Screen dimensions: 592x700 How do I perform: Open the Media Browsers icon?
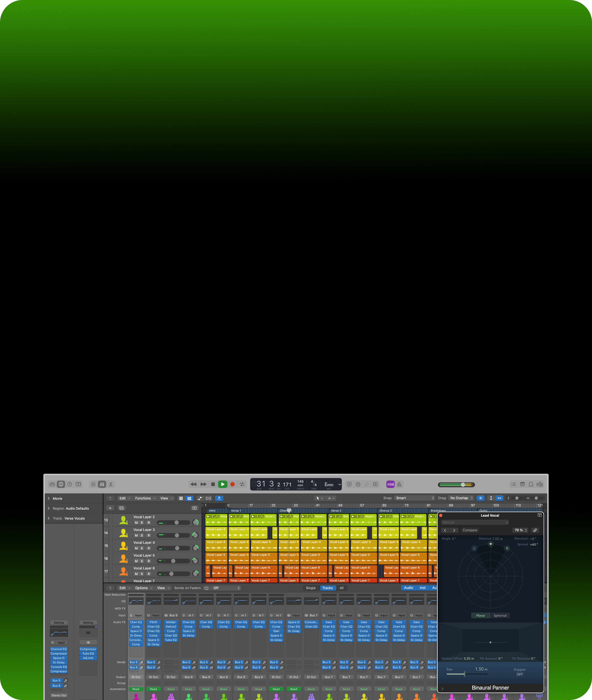point(540,484)
